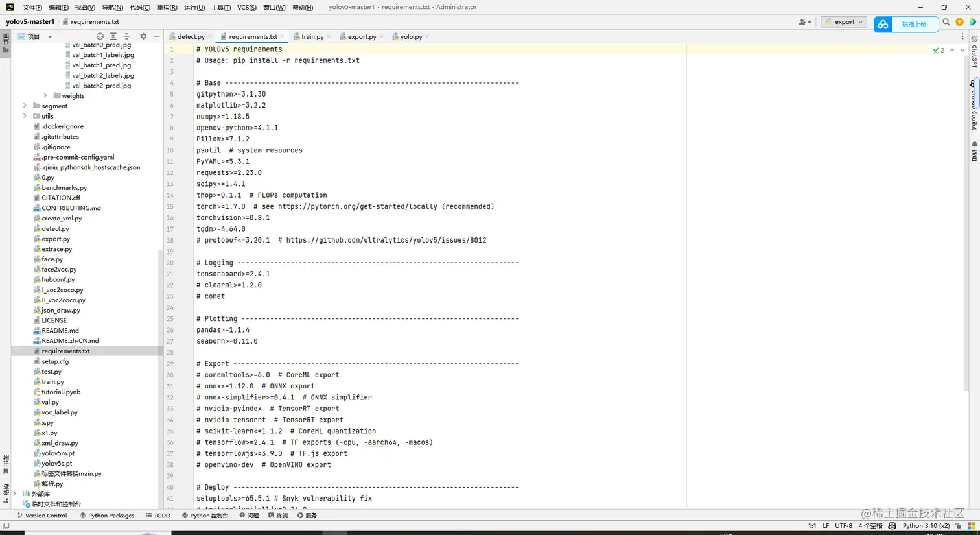This screenshot has height=535, width=980.
Task: Close the export.py tab
Action: click(x=382, y=37)
